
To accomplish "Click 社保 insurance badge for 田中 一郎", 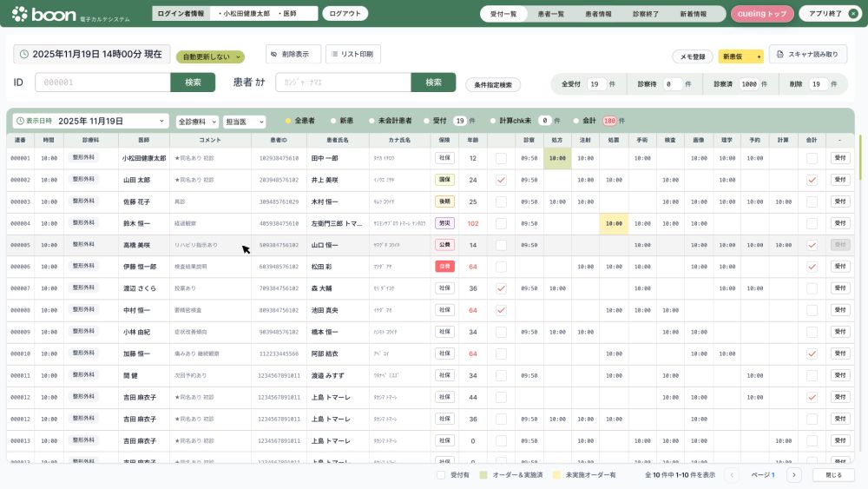I will pos(444,158).
